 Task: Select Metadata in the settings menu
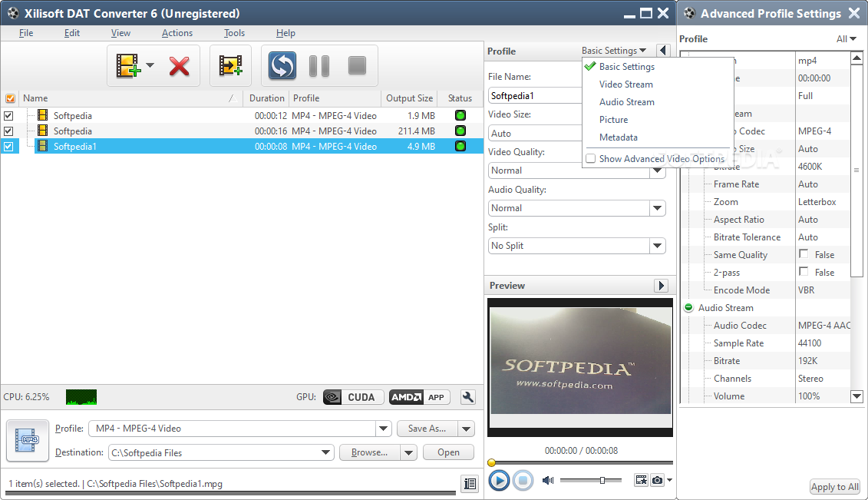(619, 137)
